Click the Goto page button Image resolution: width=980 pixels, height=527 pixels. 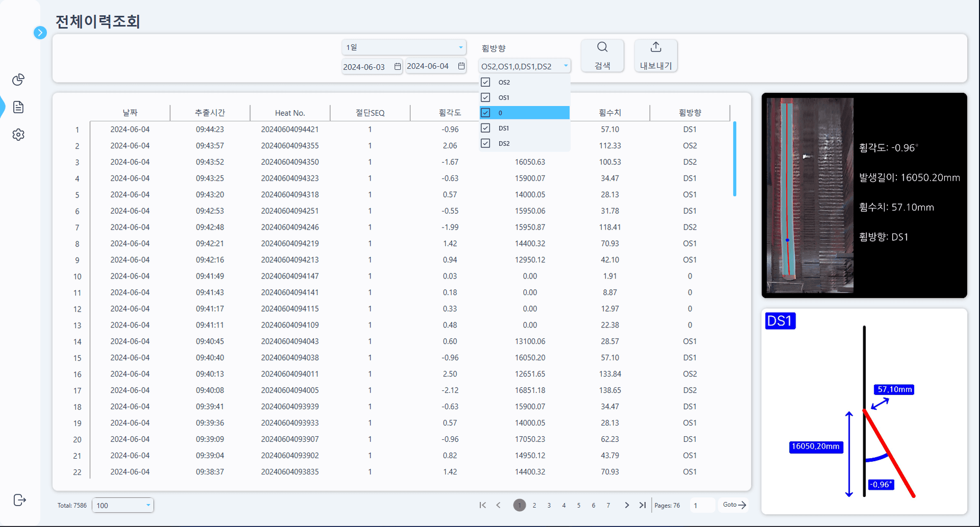click(734, 505)
